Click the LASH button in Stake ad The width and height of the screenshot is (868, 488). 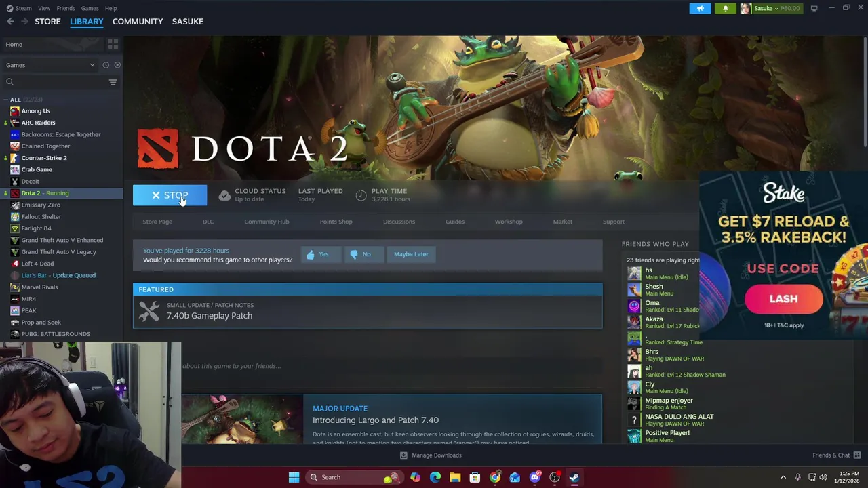783,299
